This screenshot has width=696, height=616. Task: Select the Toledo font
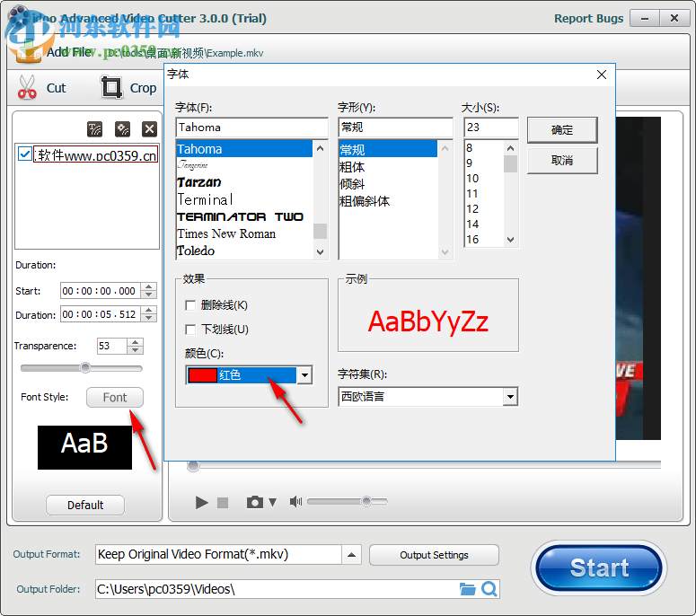[x=244, y=251]
